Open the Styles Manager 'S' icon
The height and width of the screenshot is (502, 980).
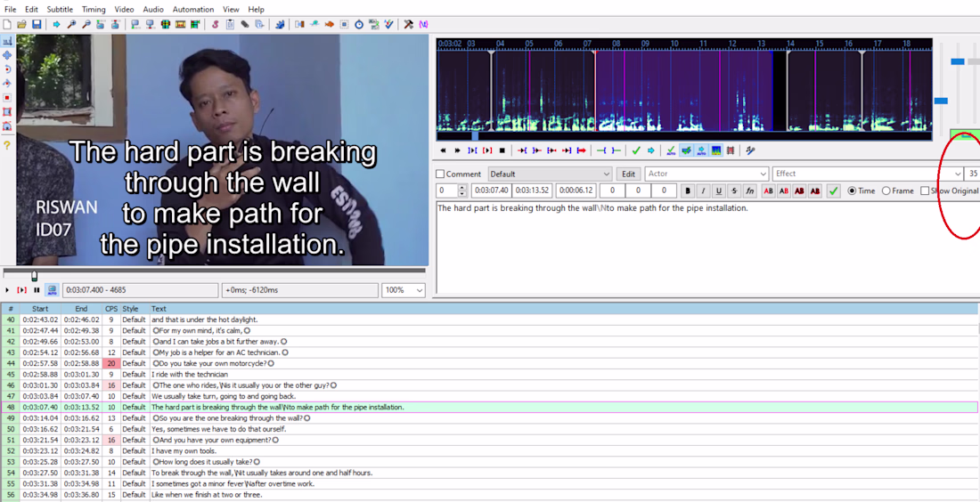coord(215,24)
